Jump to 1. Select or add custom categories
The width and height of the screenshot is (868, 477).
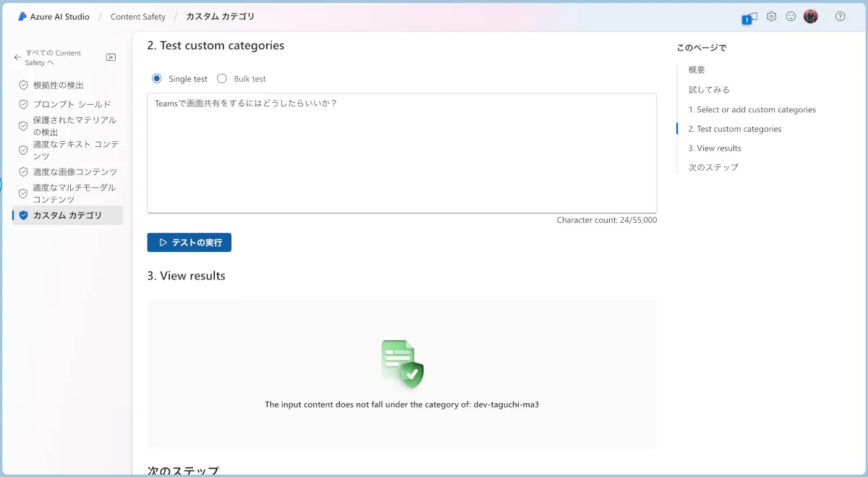click(752, 109)
